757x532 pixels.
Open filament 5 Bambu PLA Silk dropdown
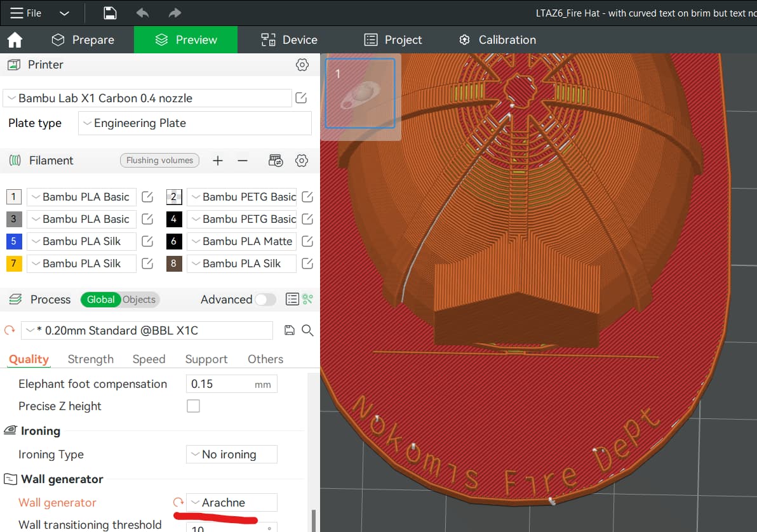(81, 241)
